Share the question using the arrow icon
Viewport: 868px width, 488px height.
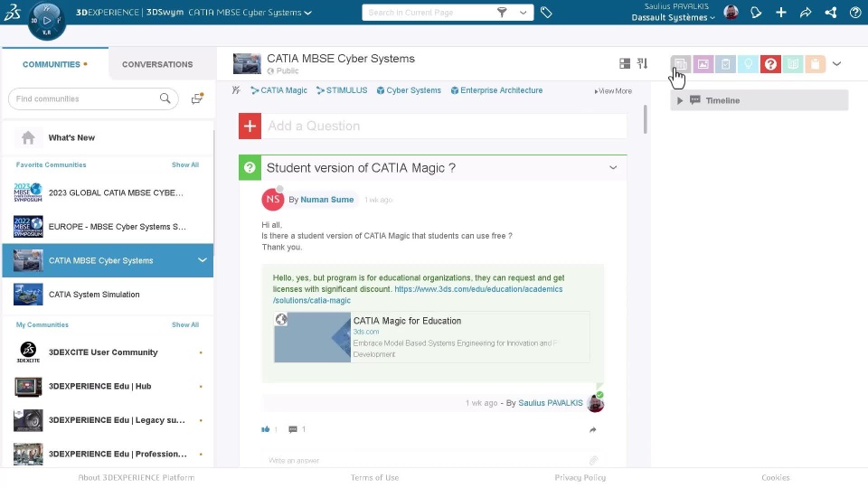593,429
